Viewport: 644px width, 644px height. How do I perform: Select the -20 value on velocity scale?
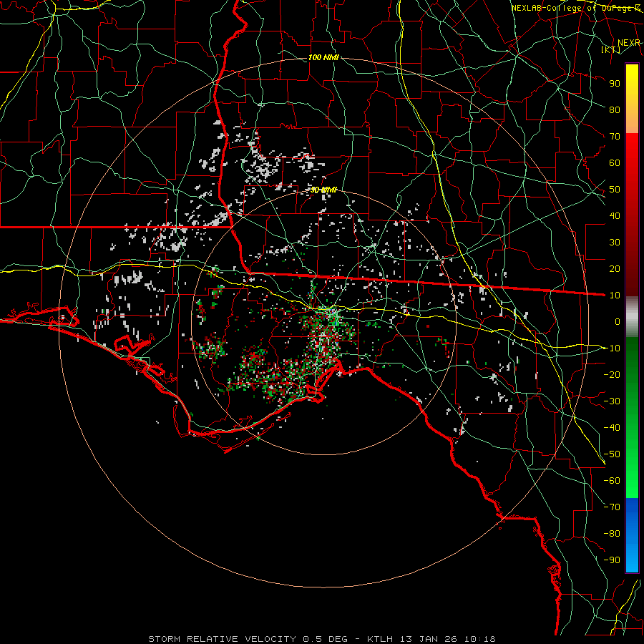coord(612,374)
